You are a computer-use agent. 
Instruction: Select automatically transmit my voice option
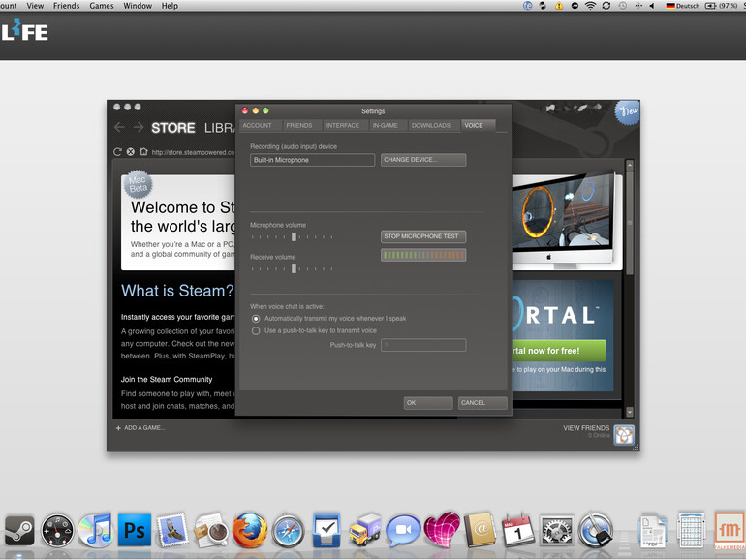[256, 319]
